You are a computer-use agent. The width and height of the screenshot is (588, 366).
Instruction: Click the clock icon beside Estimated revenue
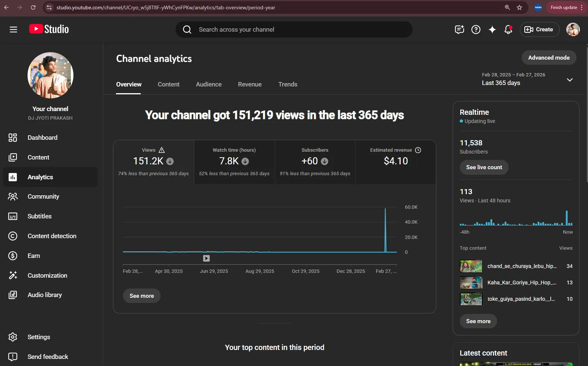[418, 150]
